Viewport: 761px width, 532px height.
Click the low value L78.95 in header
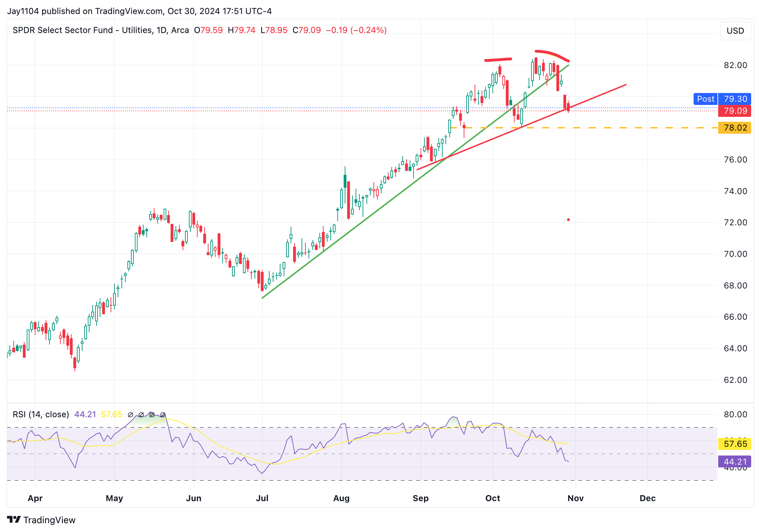(274, 30)
